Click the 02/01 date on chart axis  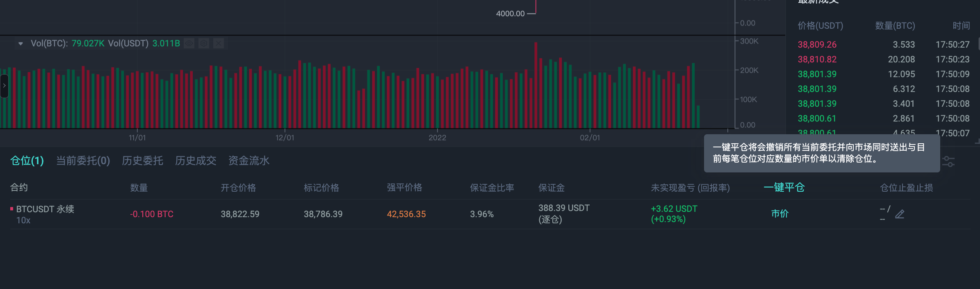pyautogui.click(x=590, y=138)
